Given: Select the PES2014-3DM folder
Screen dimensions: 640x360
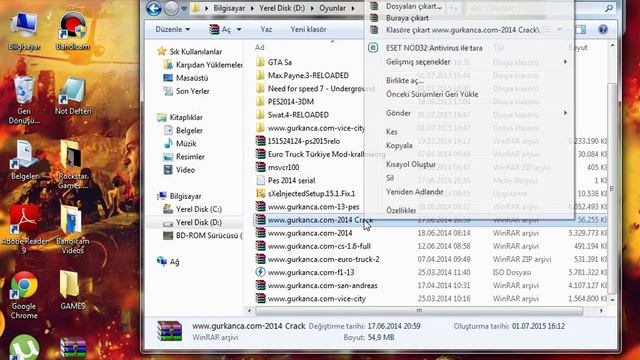Looking at the screenshot, I should pyautogui.click(x=291, y=102).
